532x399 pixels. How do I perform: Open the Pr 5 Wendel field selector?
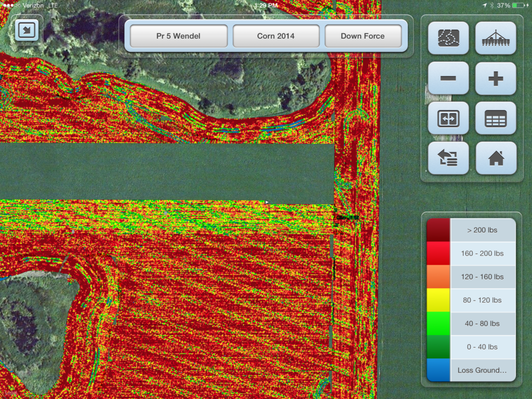178,36
